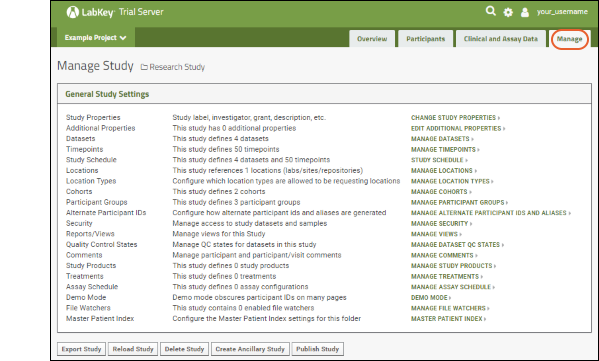Click 'Demo mode obscures participant IDs' description

point(259,297)
